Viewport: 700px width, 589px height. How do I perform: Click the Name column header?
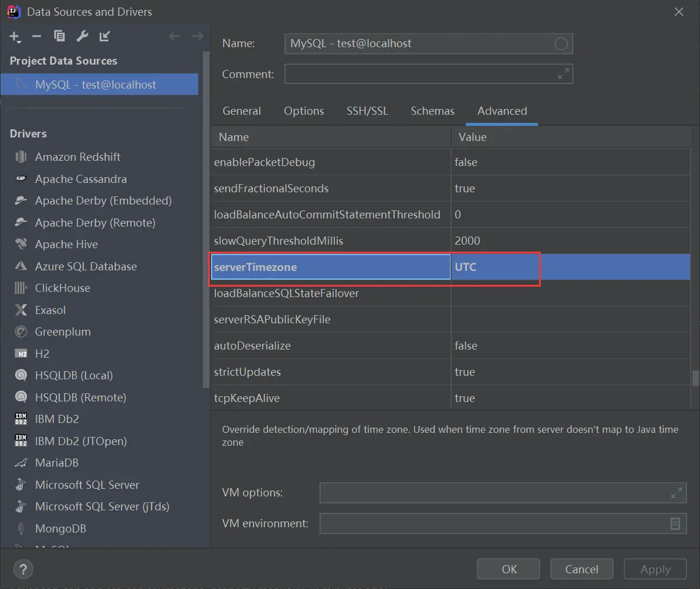pyautogui.click(x=331, y=137)
